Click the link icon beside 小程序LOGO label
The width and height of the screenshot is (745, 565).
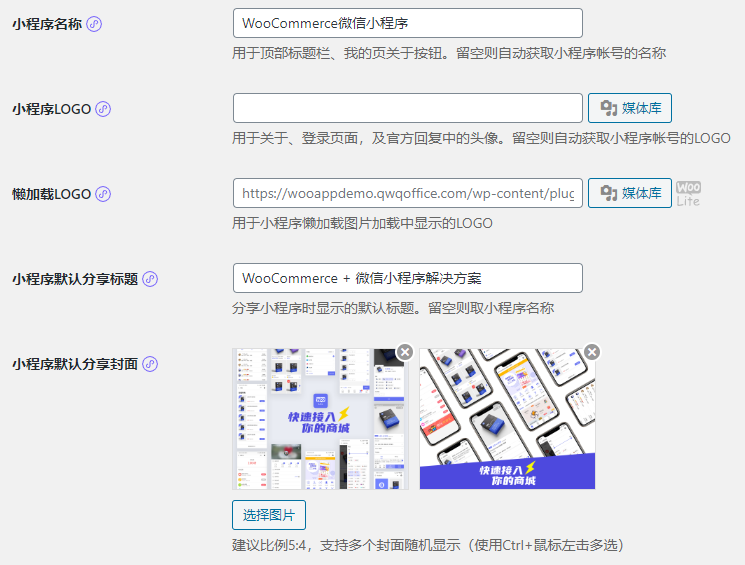[x=103, y=109]
